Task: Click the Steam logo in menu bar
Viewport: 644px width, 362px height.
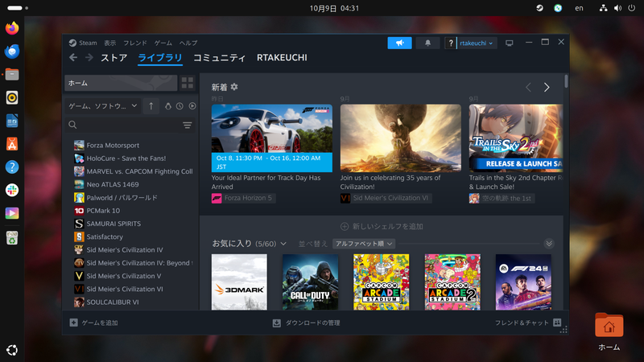Action: pyautogui.click(x=72, y=43)
